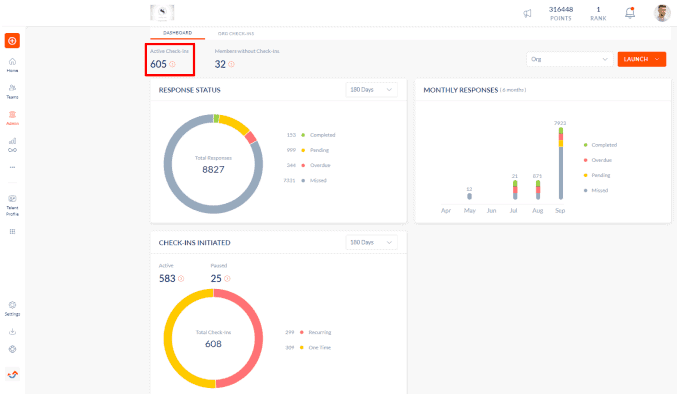Click the download icon in sidebar
Image resolution: width=685 pixels, height=399 pixels.
point(12,332)
